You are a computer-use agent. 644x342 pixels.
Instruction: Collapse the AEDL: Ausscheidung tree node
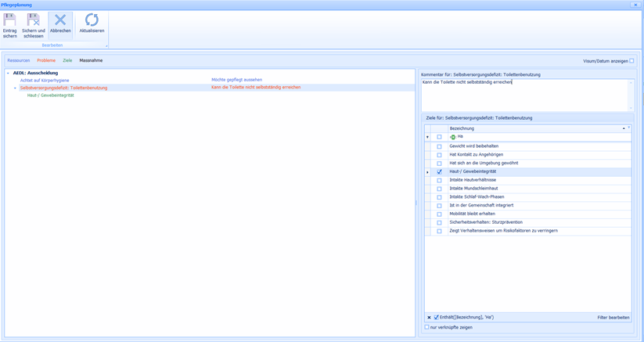click(8, 73)
